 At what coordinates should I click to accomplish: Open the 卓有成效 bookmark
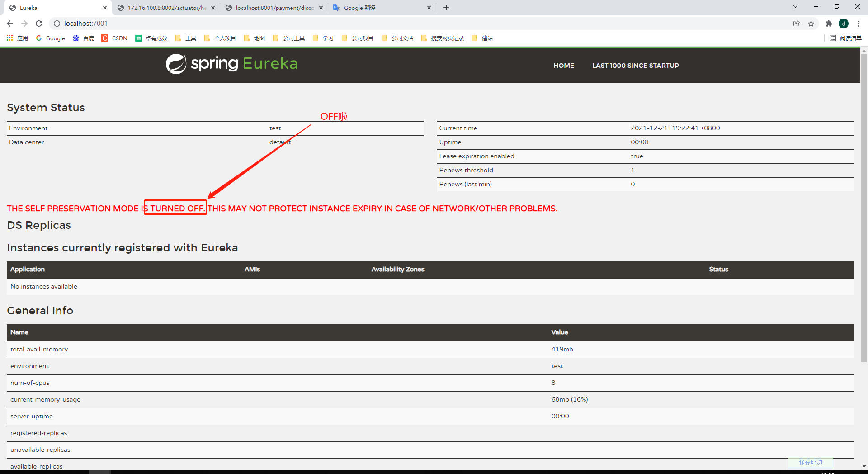pyautogui.click(x=151, y=38)
